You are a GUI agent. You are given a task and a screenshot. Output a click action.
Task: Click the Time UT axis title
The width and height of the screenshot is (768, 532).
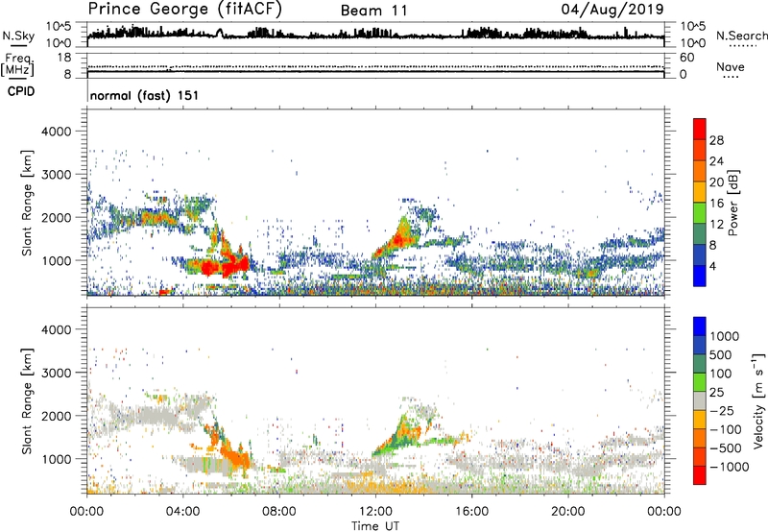[375, 526]
